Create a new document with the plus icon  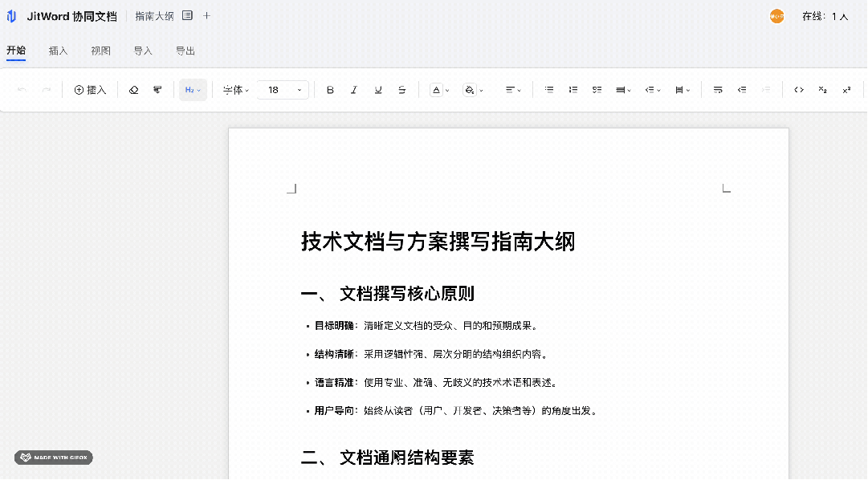pos(206,15)
